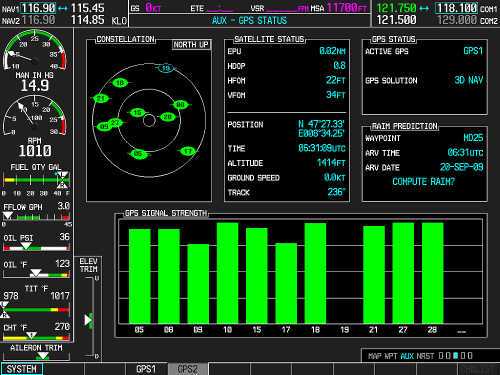Viewport: 500px width, 375px height.
Task: Select satellite 17 in the constellation view
Action: pos(188,151)
